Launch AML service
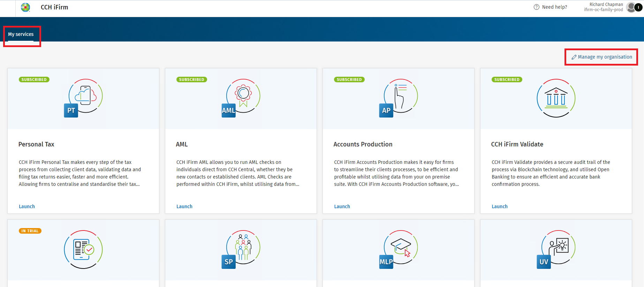Image resolution: width=644 pixels, height=287 pixels. 184,206
